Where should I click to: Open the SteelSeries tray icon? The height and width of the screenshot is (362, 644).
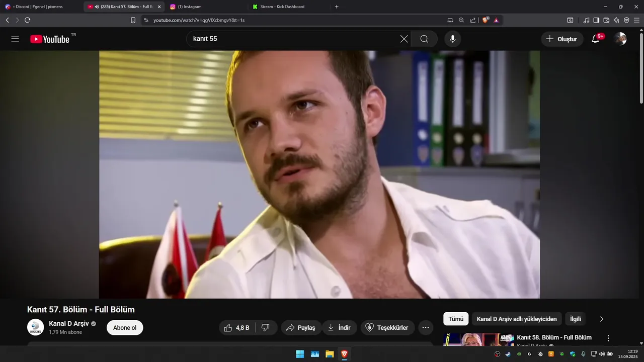[x=540, y=354]
